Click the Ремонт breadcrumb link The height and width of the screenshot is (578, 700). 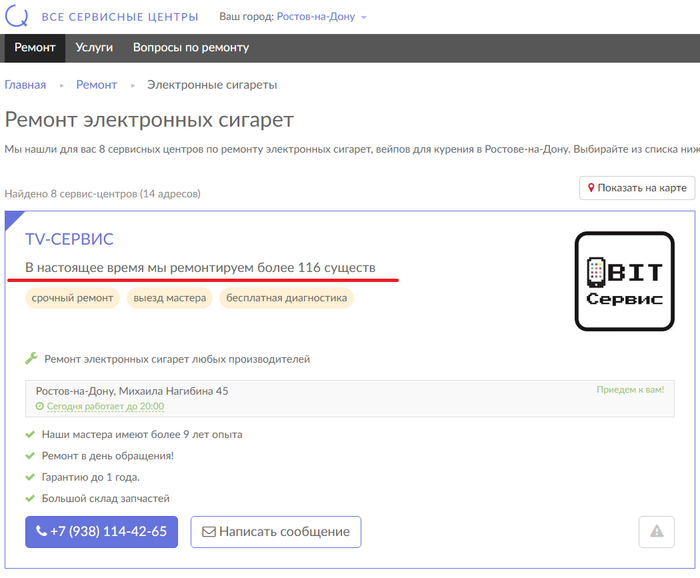point(97,85)
